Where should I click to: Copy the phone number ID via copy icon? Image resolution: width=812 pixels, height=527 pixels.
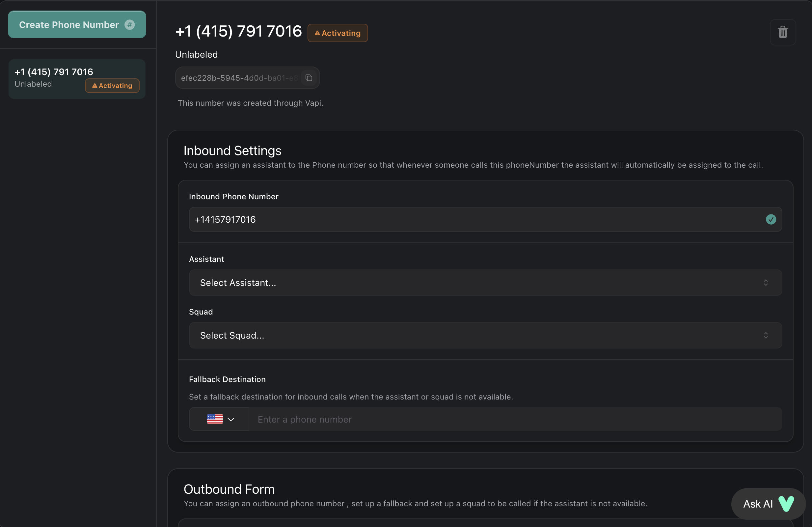pyautogui.click(x=309, y=78)
